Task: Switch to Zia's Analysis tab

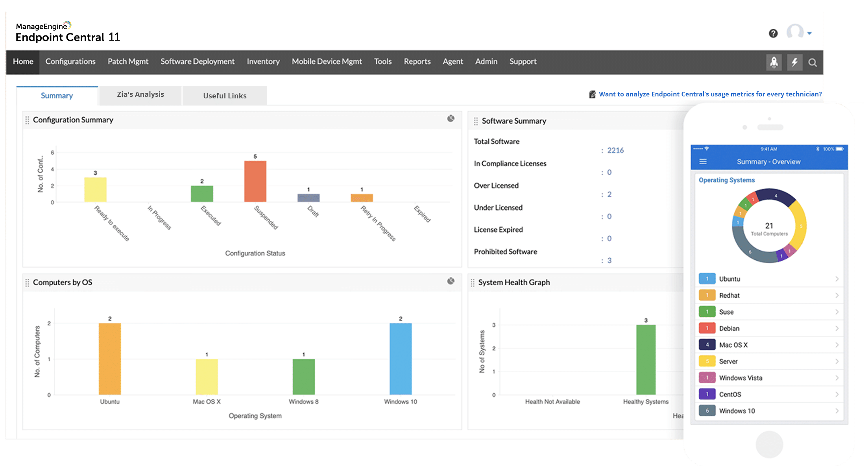Action: tap(140, 95)
